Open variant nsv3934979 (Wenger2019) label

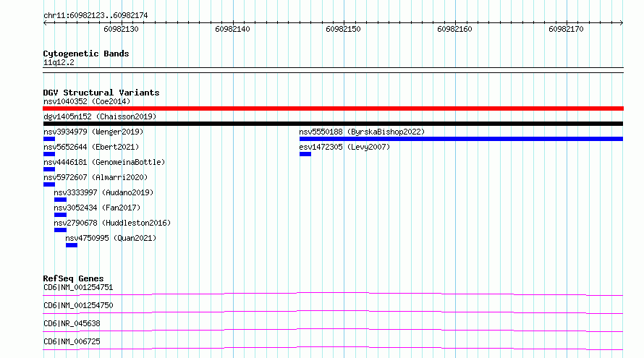pos(93,132)
